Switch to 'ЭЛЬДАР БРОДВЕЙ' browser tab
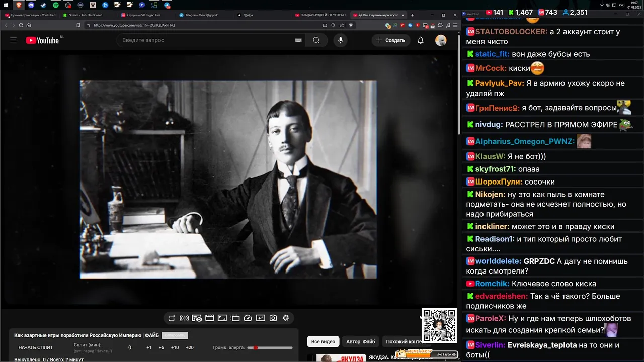This screenshot has width=644, height=362. (320, 15)
